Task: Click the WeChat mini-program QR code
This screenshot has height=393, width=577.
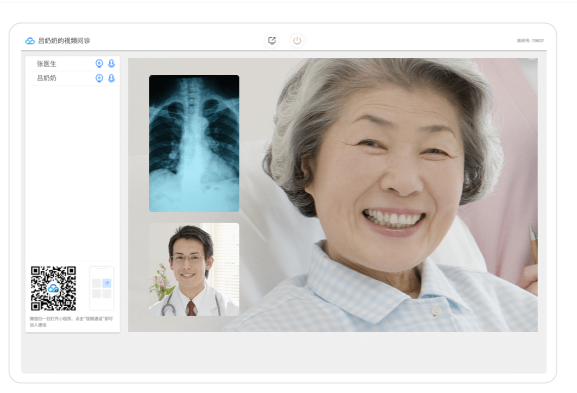Action: click(x=53, y=288)
